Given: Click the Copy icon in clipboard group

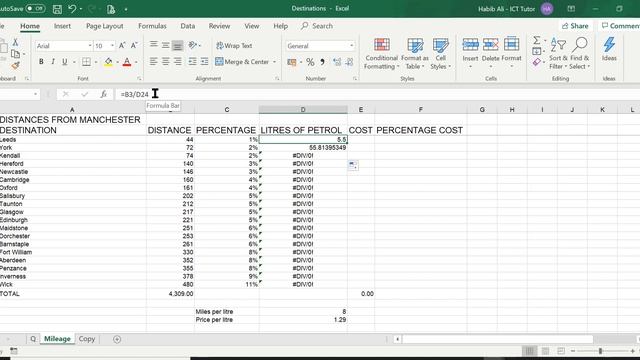Looking at the screenshot, I should click(x=16, y=53).
